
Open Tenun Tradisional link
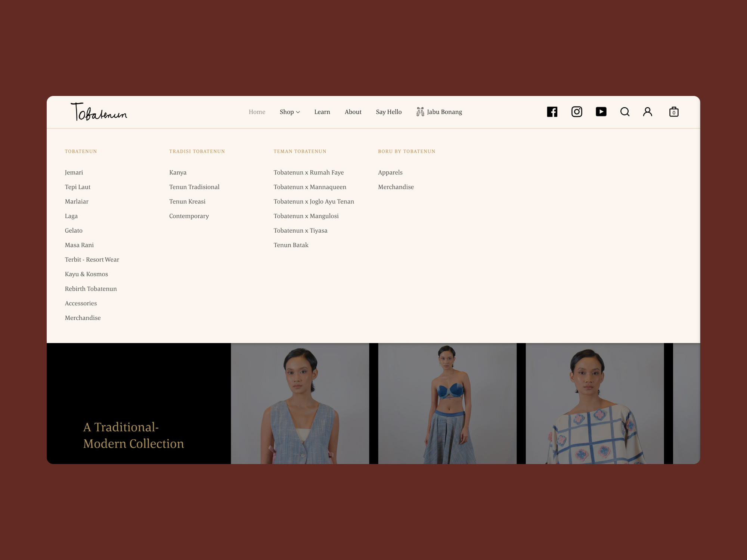194,187
